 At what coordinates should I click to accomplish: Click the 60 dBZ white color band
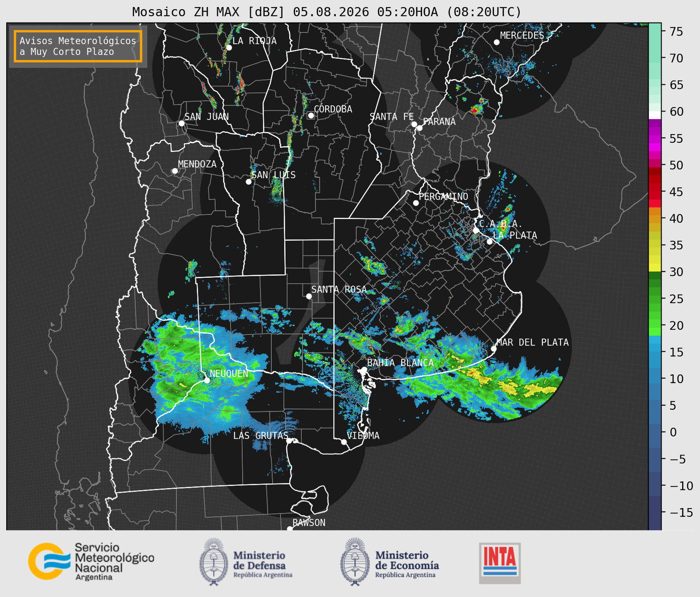[654, 115]
